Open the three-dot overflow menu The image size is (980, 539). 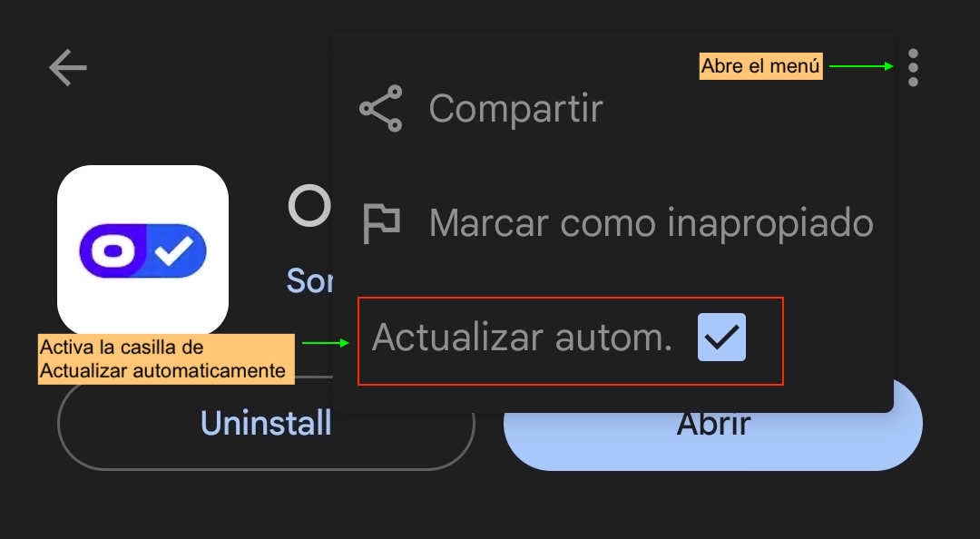913,67
